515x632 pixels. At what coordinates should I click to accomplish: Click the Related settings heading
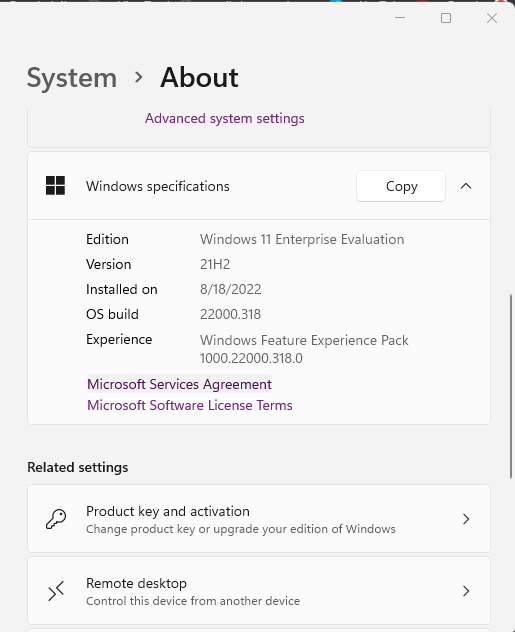pos(78,467)
